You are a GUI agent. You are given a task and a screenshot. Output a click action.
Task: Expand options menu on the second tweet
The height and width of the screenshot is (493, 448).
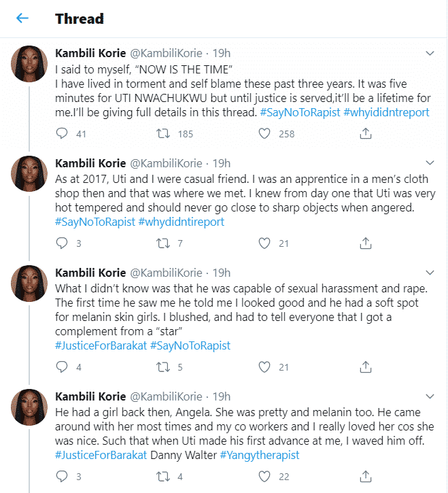[430, 163]
